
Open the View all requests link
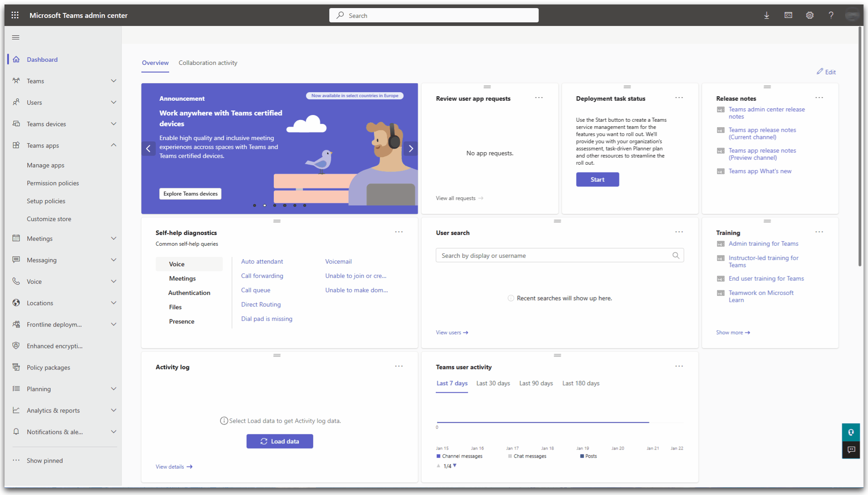pos(460,198)
